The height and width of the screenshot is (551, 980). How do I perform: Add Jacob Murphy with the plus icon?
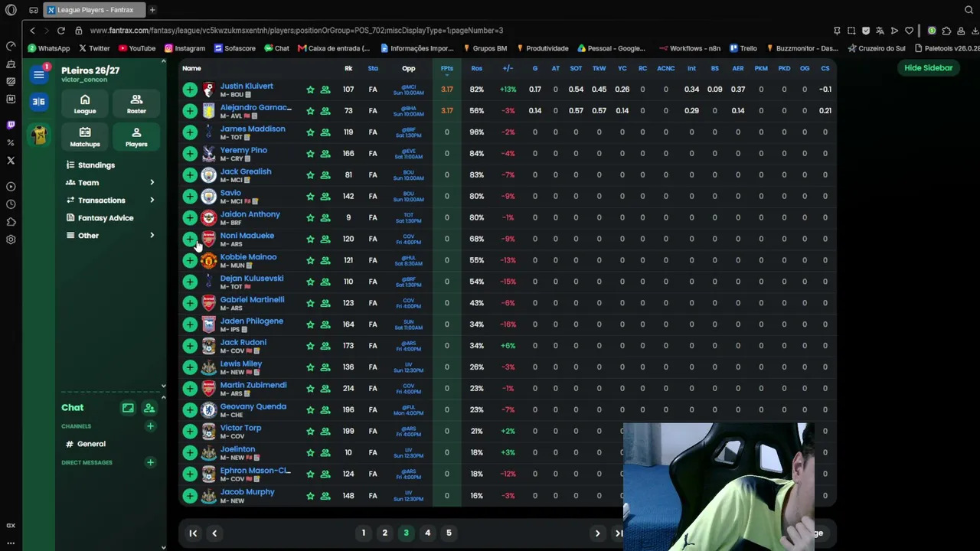189,496
